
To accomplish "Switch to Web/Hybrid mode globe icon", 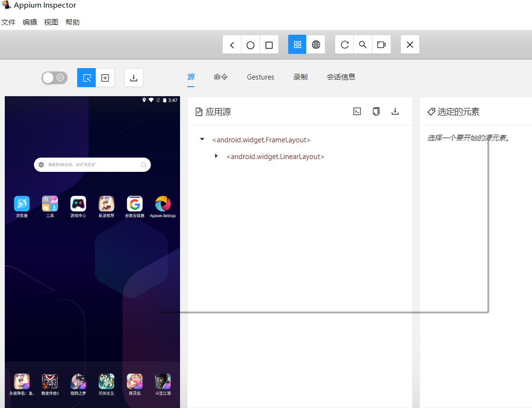I will 316,45.
